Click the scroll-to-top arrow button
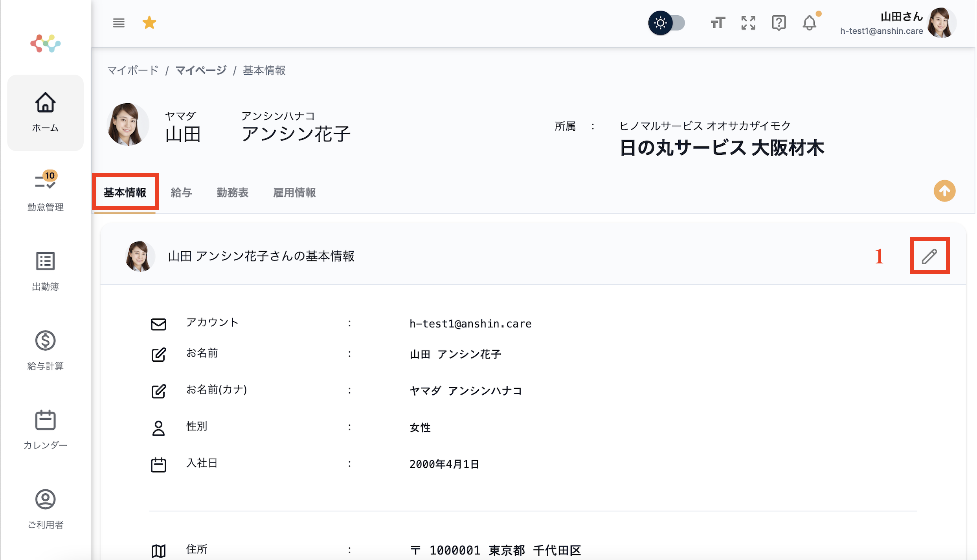 (945, 191)
